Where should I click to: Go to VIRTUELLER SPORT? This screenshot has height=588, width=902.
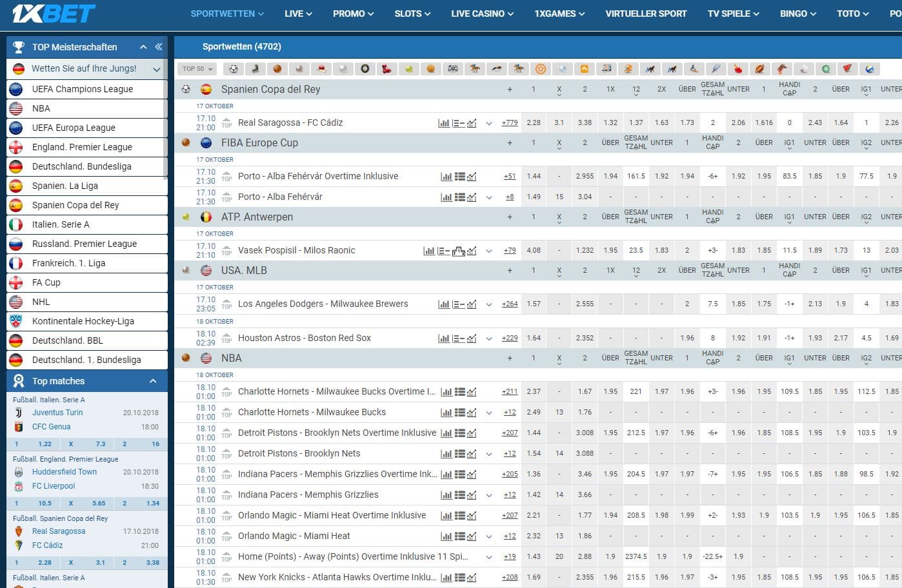646,14
